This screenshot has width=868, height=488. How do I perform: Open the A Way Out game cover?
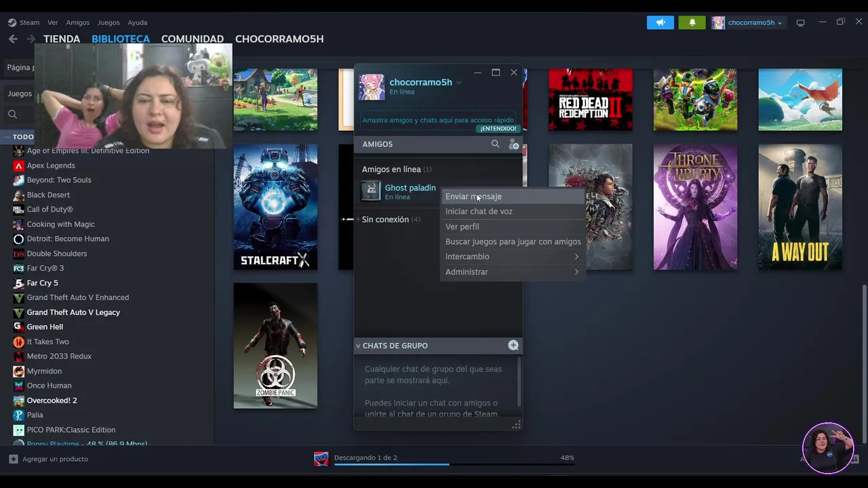point(800,207)
